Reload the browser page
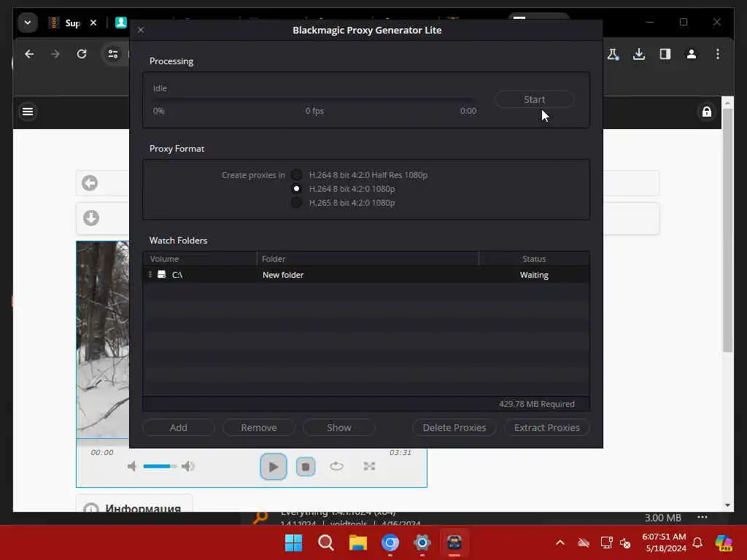The width and height of the screenshot is (747, 560). pyautogui.click(x=82, y=54)
